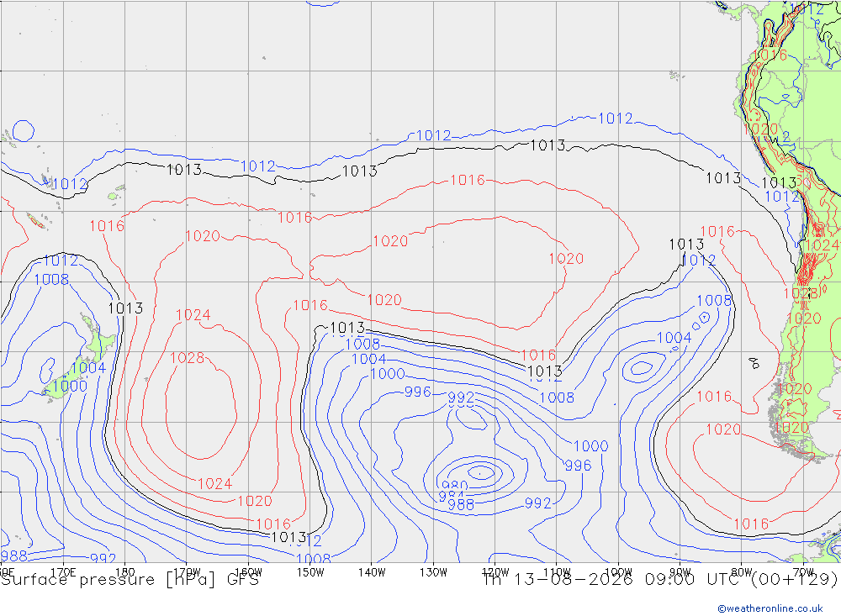Click the weatheronline.co.uk copyright link
841x616 pixels.
[770, 608]
